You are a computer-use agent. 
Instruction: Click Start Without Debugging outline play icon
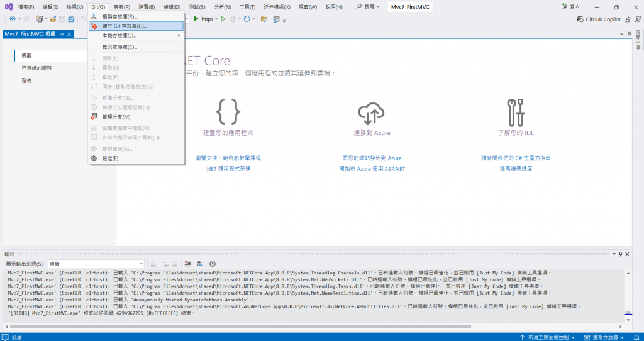tap(223, 19)
